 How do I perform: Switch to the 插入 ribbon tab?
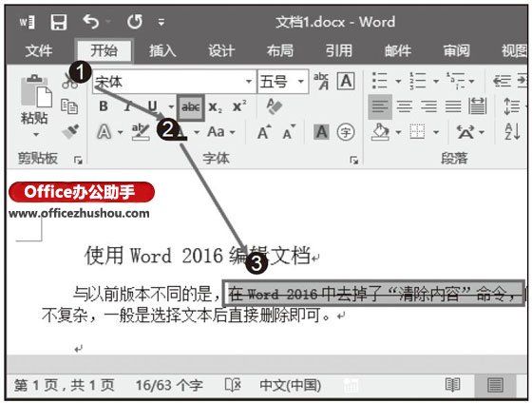162,50
